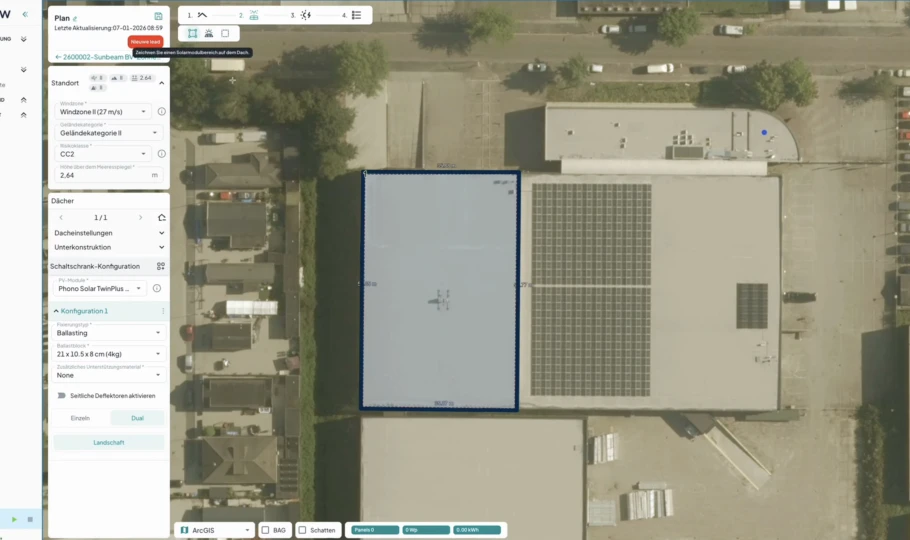910x540 pixels.
Task: Select the Einzeln layout tab
Action: pyautogui.click(x=80, y=418)
